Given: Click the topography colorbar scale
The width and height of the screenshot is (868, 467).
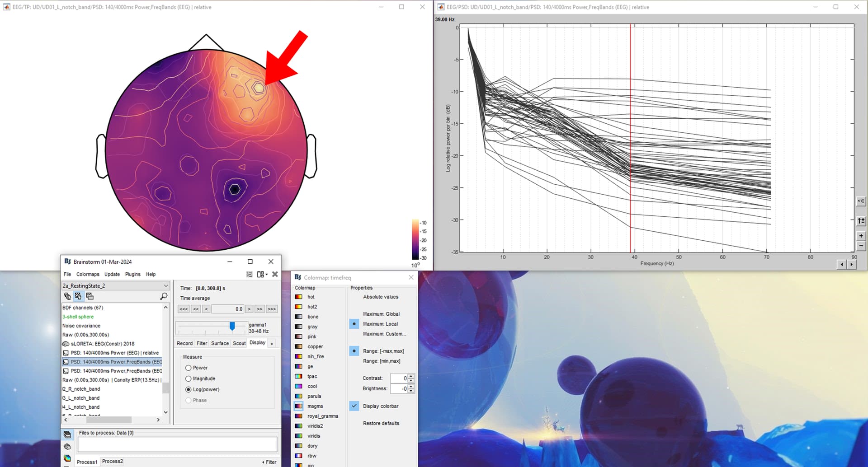Looking at the screenshot, I should (415, 240).
